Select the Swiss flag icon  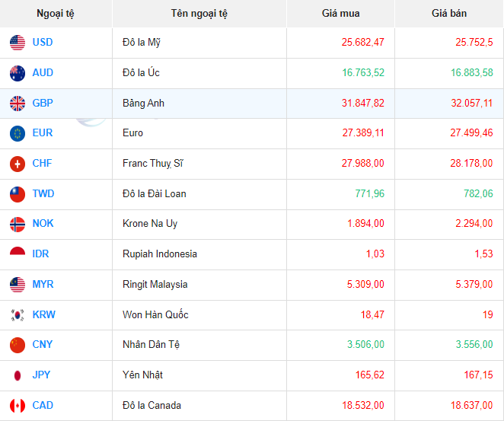(18, 164)
